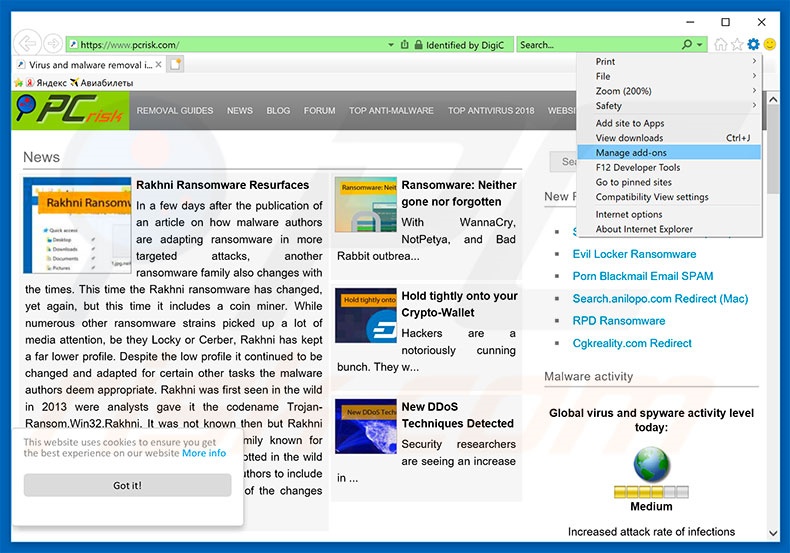Viewport: 790px width, 553px height.
Task: Open Favorites star icon
Action: 737,45
